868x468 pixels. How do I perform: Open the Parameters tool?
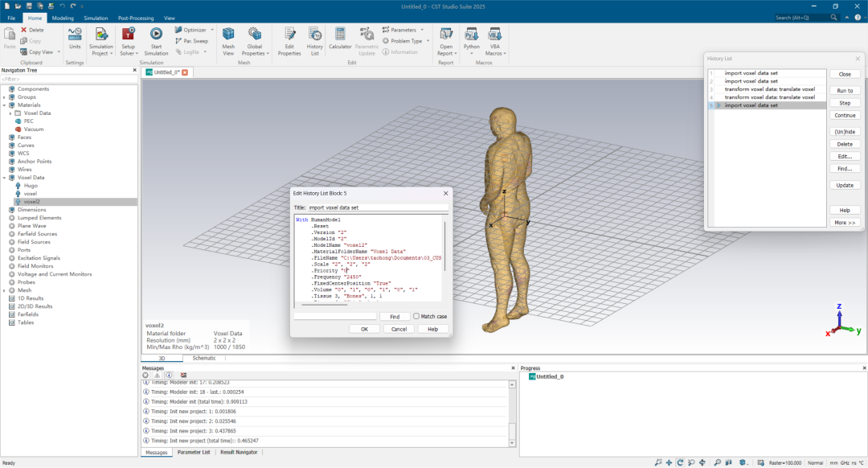click(399, 30)
